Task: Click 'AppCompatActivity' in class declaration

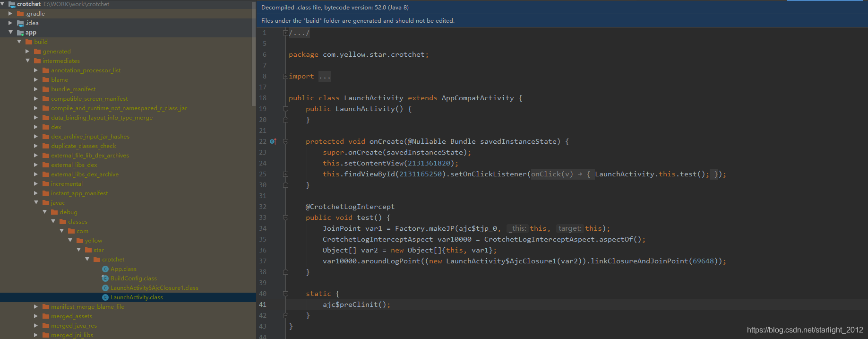Action: tap(478, 98)
